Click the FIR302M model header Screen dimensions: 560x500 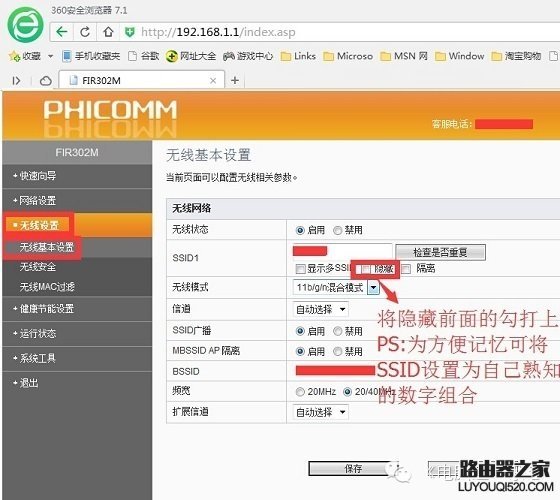(x=77, y=152)
